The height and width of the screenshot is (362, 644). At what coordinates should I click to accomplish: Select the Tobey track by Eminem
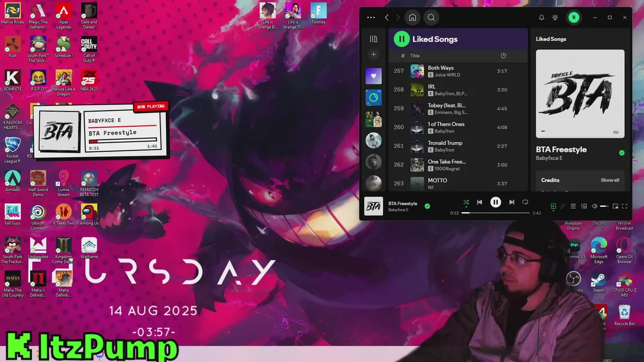pos(458,108)
